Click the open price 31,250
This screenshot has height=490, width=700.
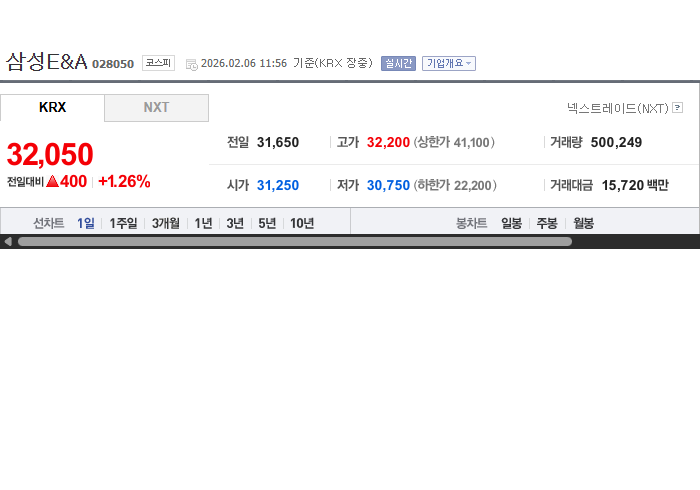278,185
